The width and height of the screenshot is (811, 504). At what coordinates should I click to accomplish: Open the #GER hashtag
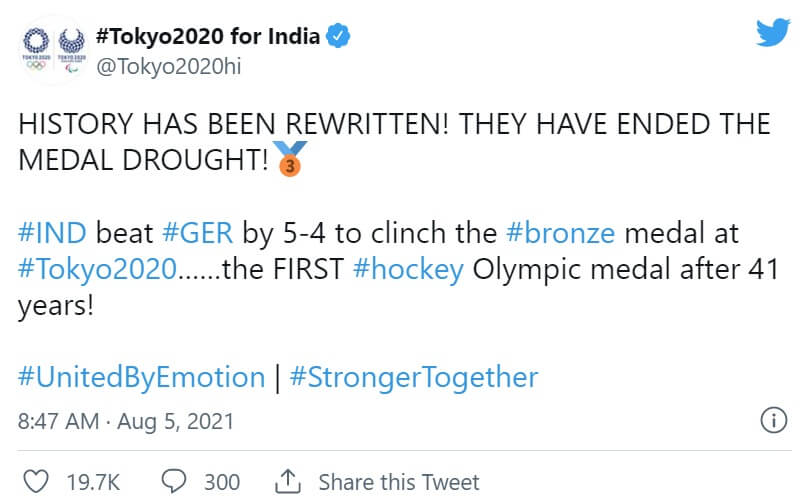pyautogui.click(x=198, y=234)
